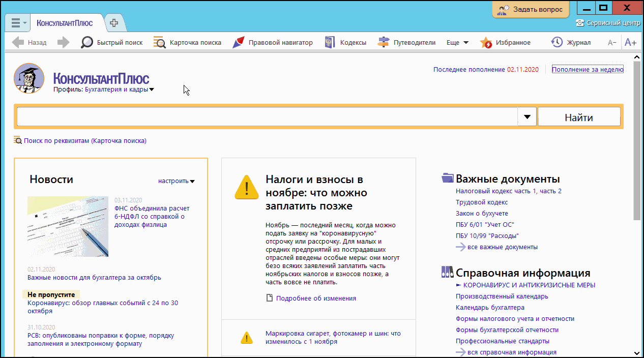Viewport: 644px width, 358px height.
Task: Open вся справочная информация link
Action: pyautogui.click(x=512, y=352)
